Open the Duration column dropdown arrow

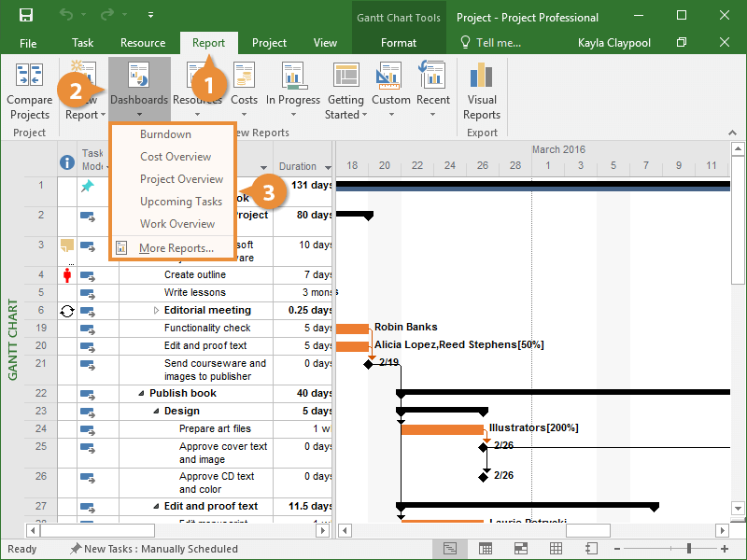tap(328, 168)
